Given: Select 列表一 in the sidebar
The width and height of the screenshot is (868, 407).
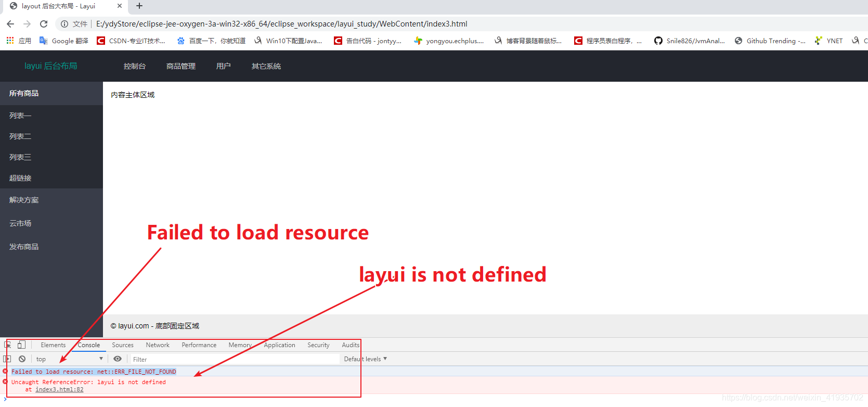Looking at the screenshot, I should [51, 116].
